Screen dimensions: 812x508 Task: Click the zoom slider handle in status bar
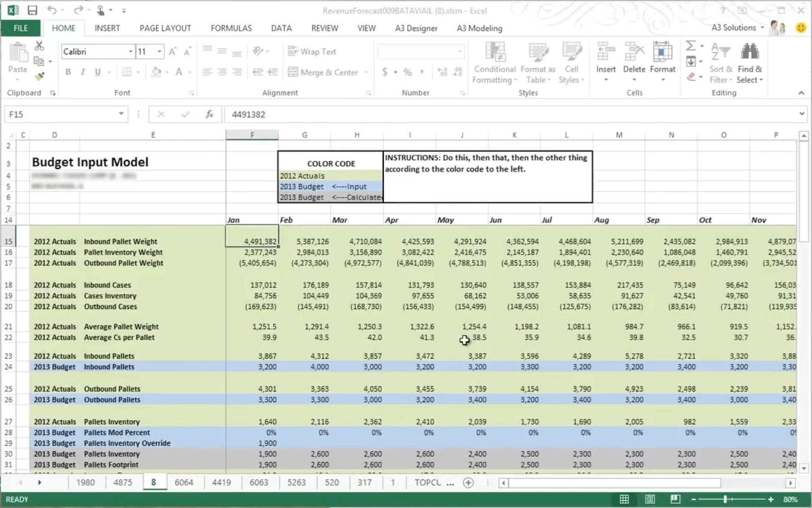pos(725,499)
